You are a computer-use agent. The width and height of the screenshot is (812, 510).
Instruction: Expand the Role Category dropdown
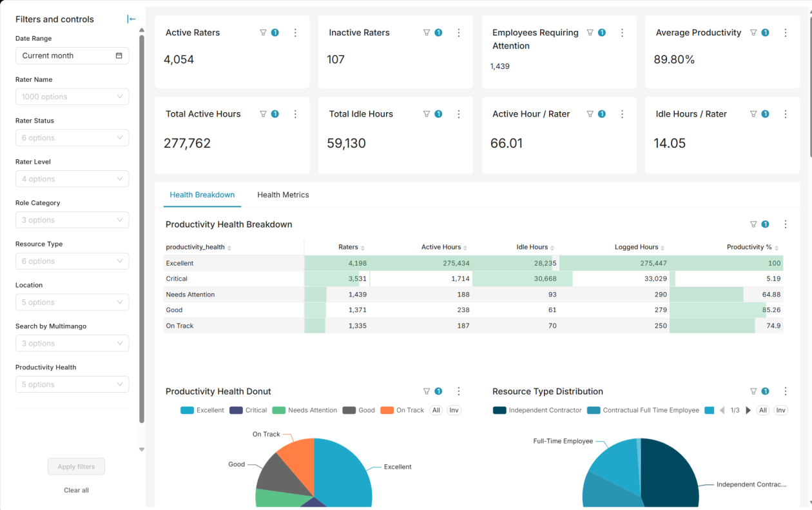pos(72,220)
